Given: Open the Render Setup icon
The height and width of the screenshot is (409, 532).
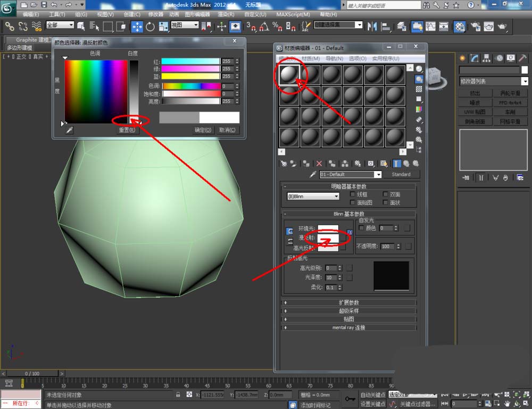Looking at the screenshot, I should [x=475, y=27].
